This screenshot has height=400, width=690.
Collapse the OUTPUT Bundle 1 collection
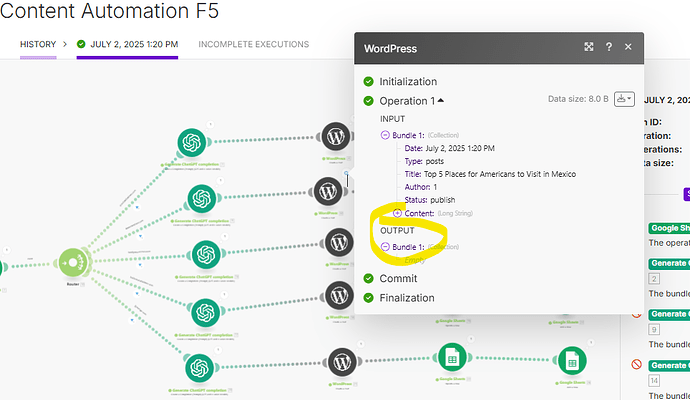(x=385, y=247)
